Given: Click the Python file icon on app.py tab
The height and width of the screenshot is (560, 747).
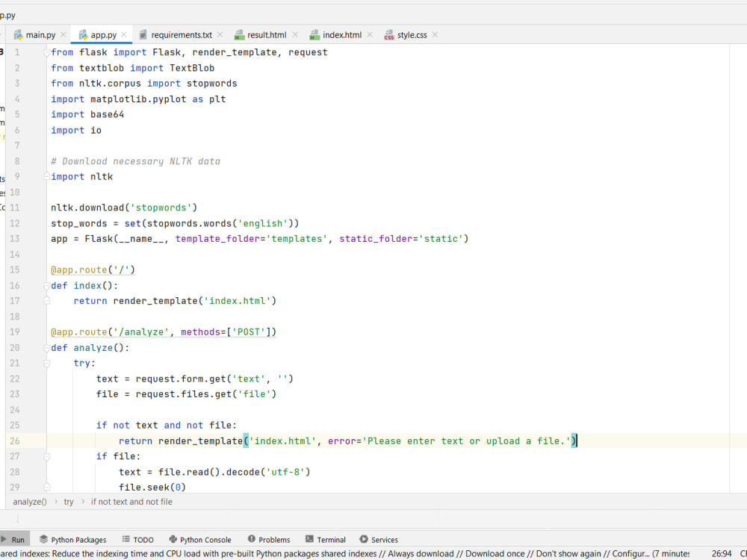Looking at the screenshot, I should coord(84,35).
